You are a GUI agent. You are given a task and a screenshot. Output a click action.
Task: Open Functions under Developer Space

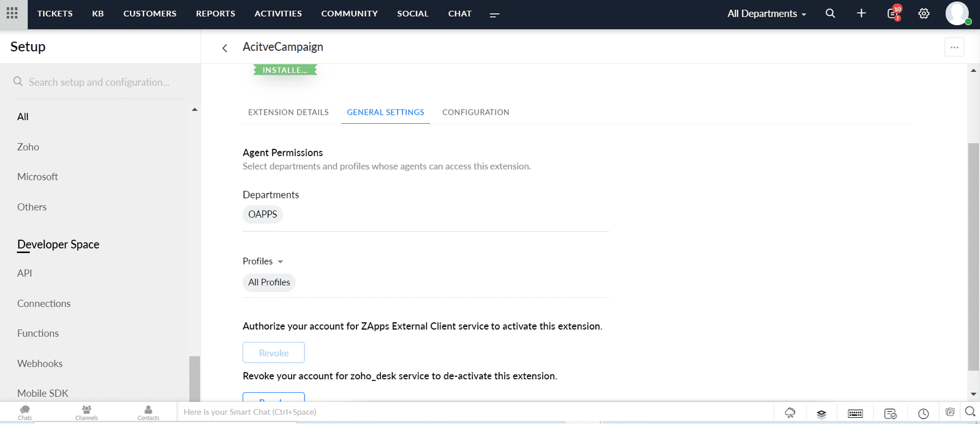pos(38,333)
